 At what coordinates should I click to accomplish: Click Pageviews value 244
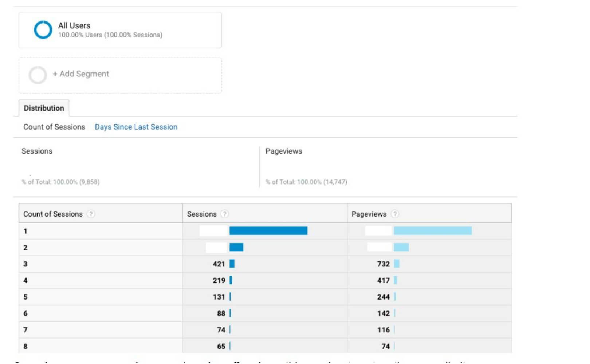click(x=383, y=297)
